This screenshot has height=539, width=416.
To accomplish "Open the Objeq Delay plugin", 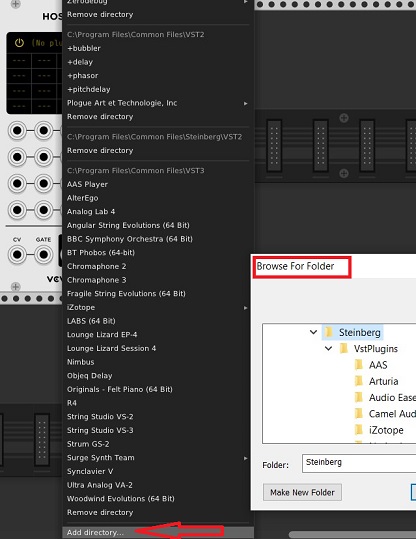I will point(158,376).
